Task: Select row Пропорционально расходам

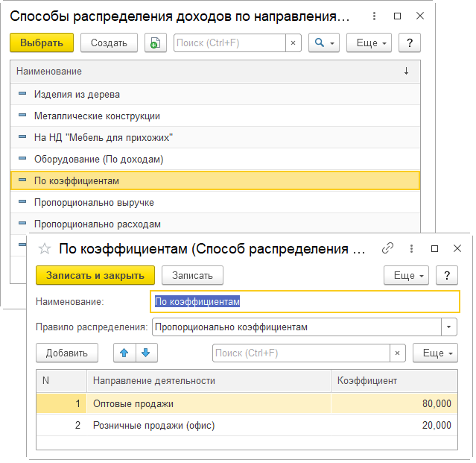Action: coord(215,224)
